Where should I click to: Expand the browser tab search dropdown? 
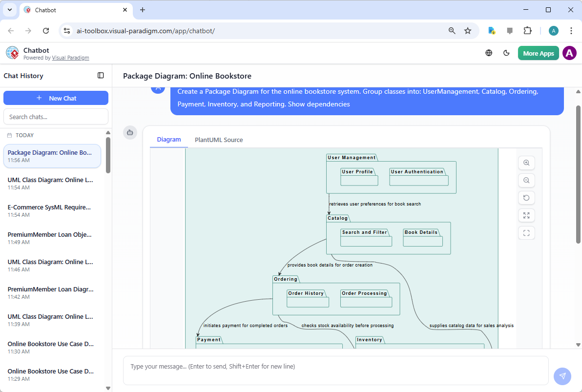(x=10, y=10)
